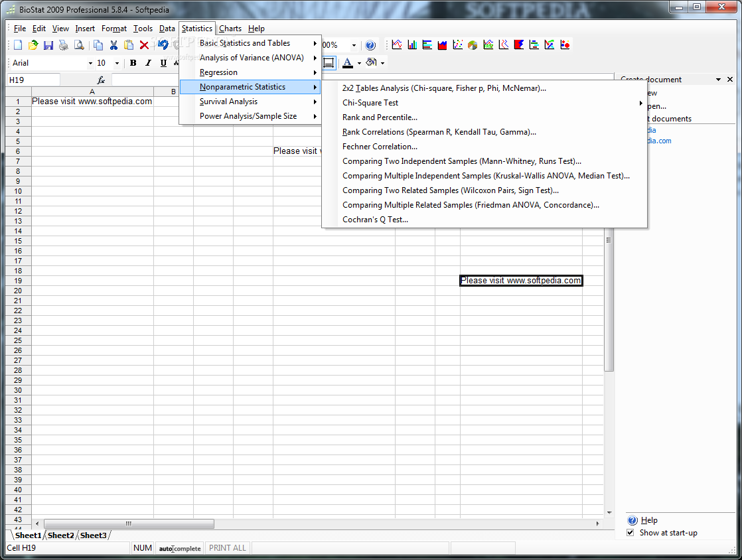Toggle autocomplete in status bar
The image size is (742, 560).
[180, 548]
